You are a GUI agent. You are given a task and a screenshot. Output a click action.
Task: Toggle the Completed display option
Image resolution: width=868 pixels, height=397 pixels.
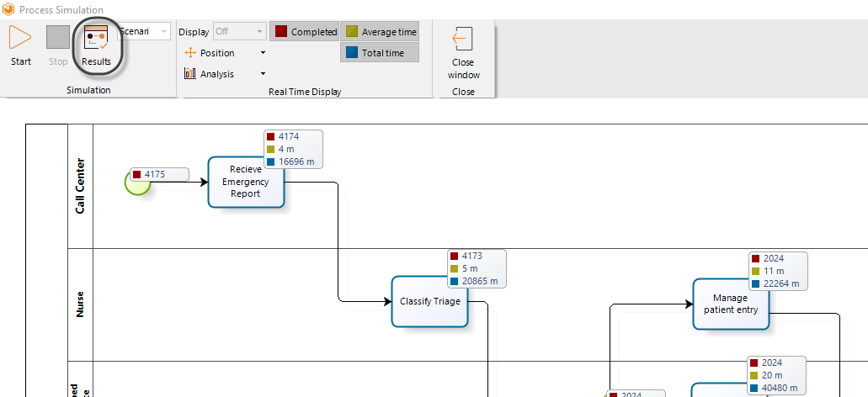(305, 32)
